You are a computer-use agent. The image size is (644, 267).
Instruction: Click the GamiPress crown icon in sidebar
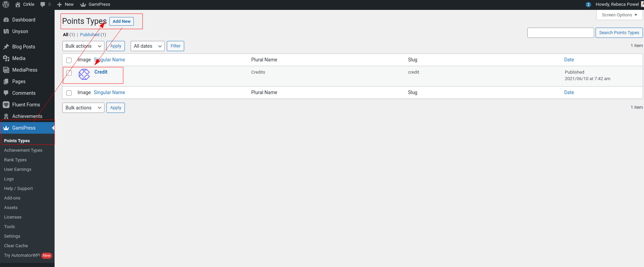(x=6, y=128)
